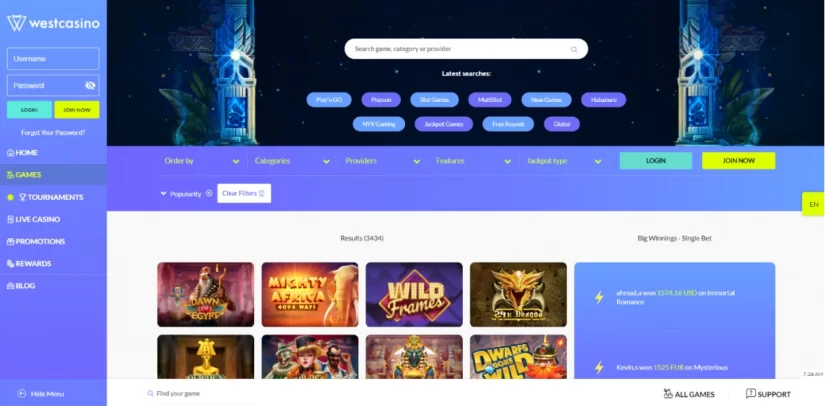Remove the Popularity filter plus icon
Viewport: 825px width, 408px height.
tap(209, 193)
